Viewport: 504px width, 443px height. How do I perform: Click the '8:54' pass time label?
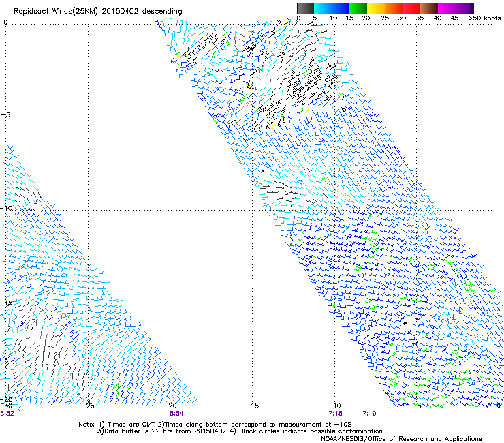177,414
